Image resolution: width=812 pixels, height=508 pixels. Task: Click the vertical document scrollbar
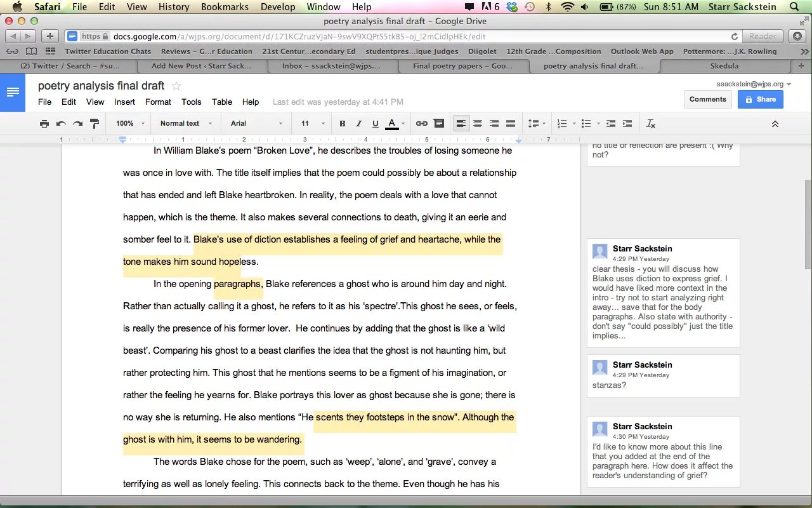808,225
